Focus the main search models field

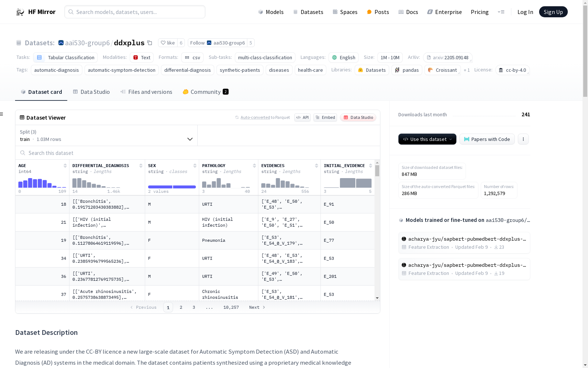click(x=135, y=12)
